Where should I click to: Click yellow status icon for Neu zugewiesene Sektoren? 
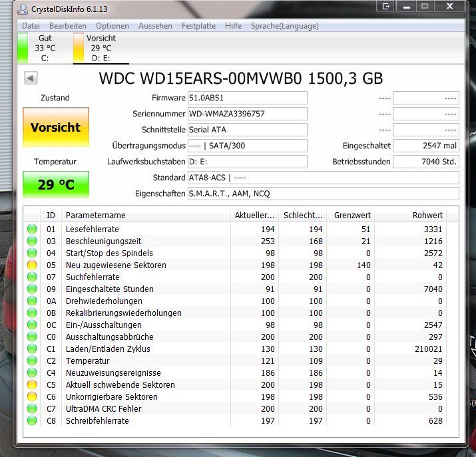(32, 265)
